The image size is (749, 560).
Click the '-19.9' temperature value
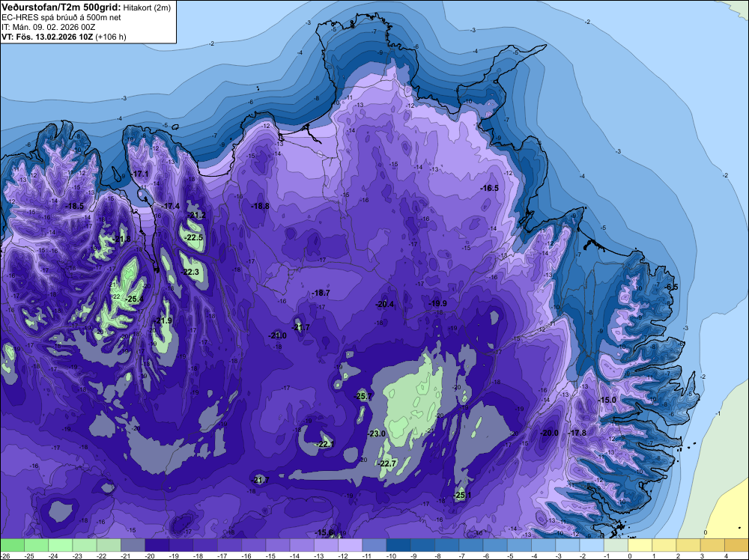point(437,304)
